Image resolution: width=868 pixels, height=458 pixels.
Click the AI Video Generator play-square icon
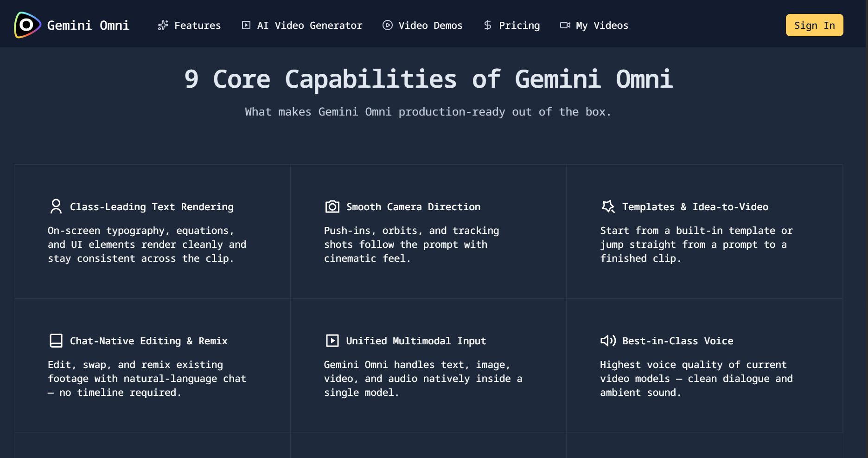[246, 25]
